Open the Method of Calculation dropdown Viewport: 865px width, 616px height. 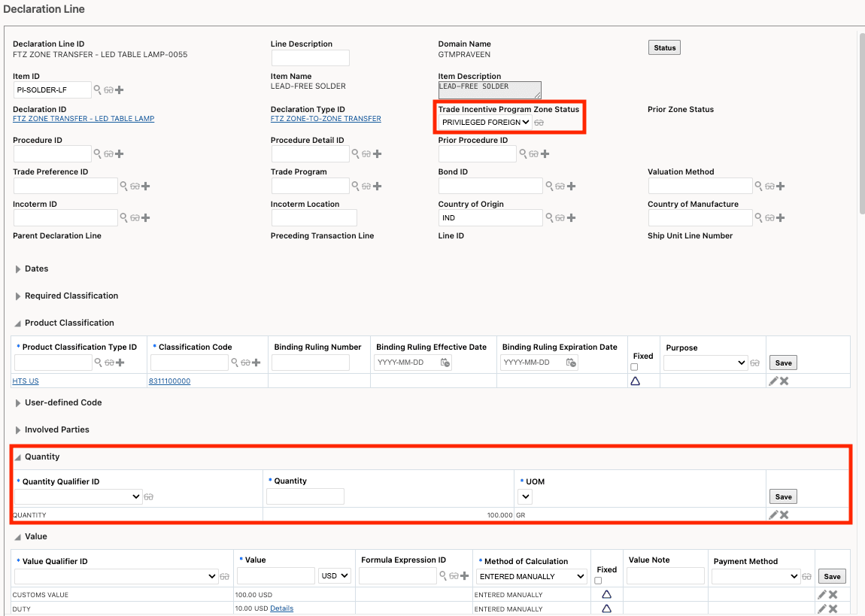click(x=531, y=576)
